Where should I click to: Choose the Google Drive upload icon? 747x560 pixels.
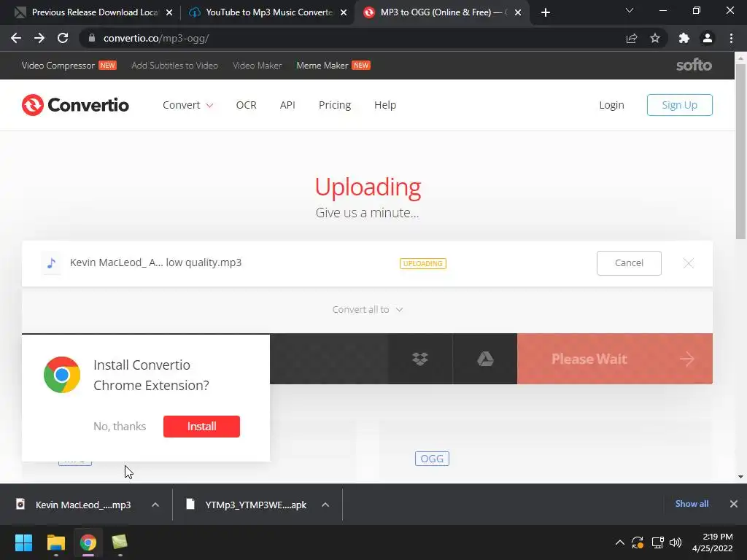(485, 359)
